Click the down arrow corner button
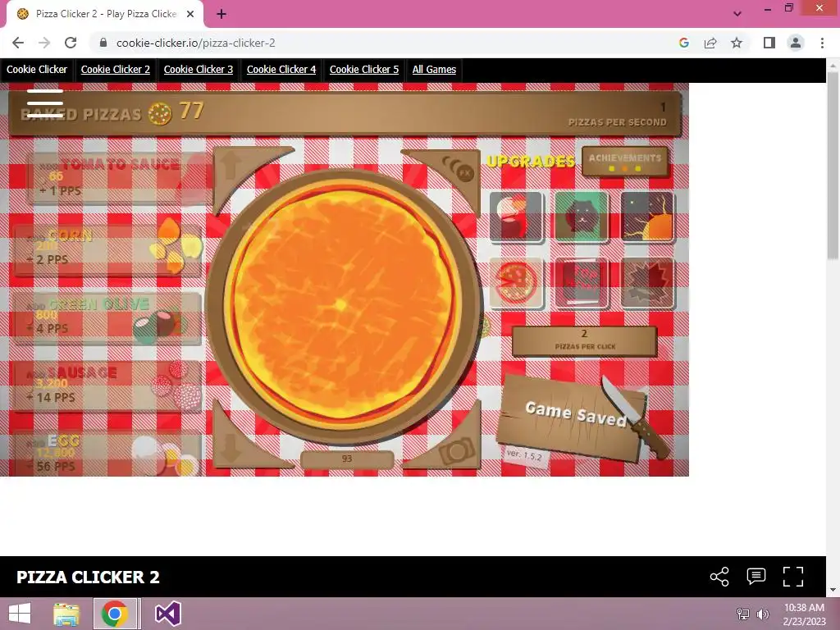Image resolution: width=840 pixels, height=630 pixels. [x=231, y=447]
